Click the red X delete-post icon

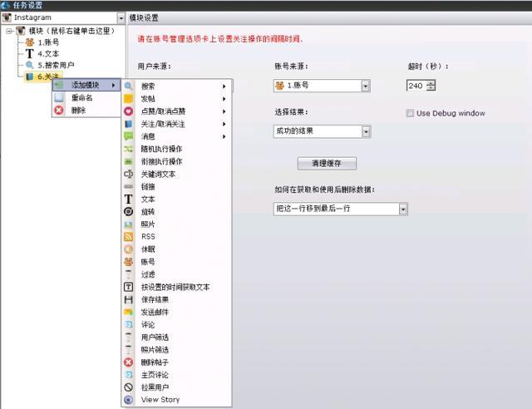tap(128, 362)
